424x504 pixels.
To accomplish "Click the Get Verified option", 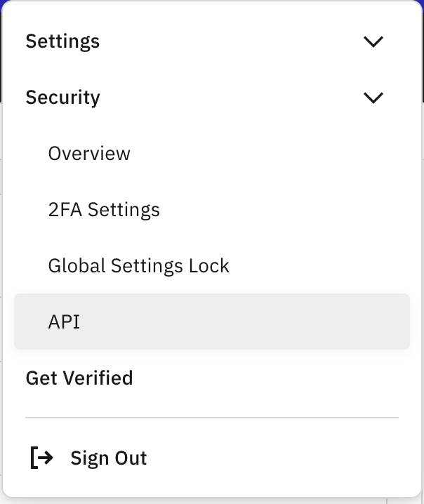I will pos(79,378).
